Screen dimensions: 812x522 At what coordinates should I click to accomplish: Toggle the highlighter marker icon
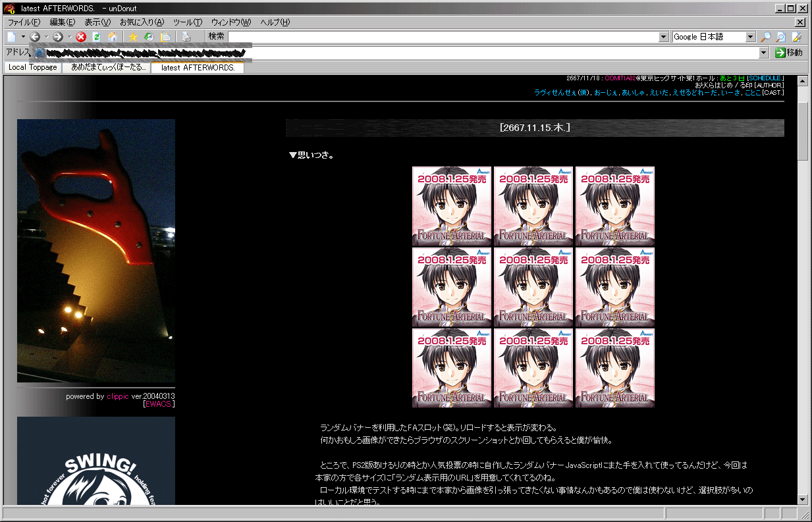tap(796, 37)
